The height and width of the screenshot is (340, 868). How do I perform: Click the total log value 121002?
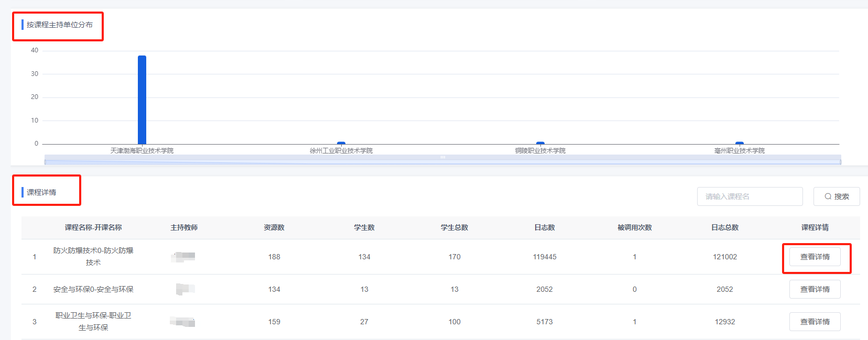pos(725,257)
